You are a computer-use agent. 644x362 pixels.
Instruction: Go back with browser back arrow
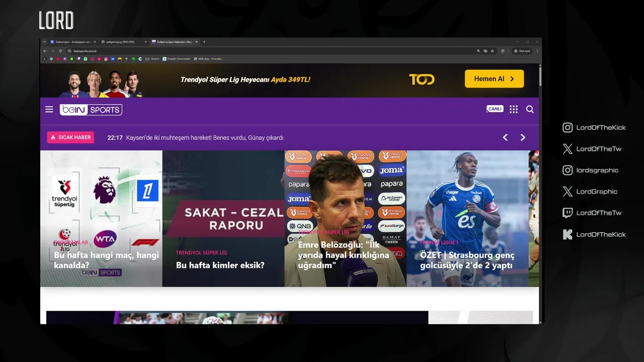click(45, 51)
